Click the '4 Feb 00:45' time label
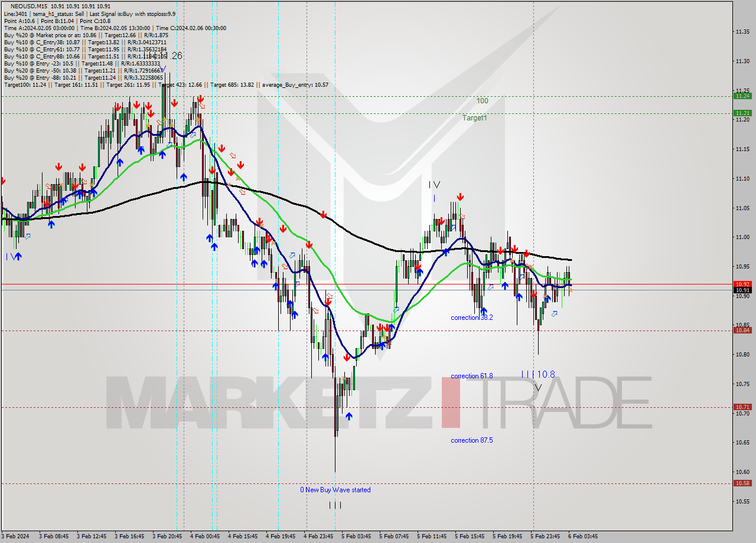 (204, 537)
